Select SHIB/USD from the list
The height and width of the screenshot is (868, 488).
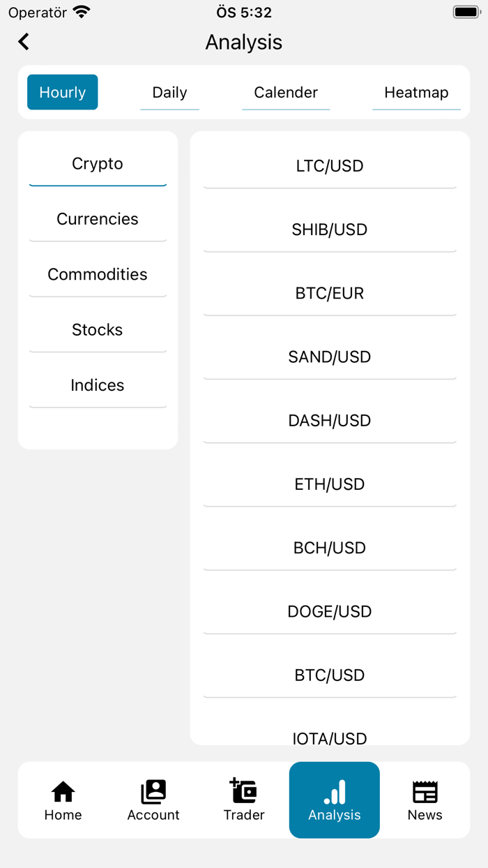[x=329, y=229]
